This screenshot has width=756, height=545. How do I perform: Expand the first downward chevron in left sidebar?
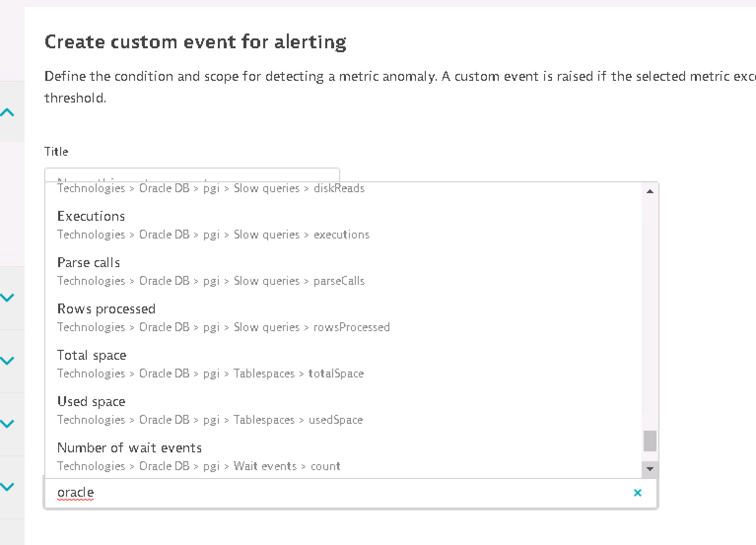pyautogui.click(x=7, y=298)
